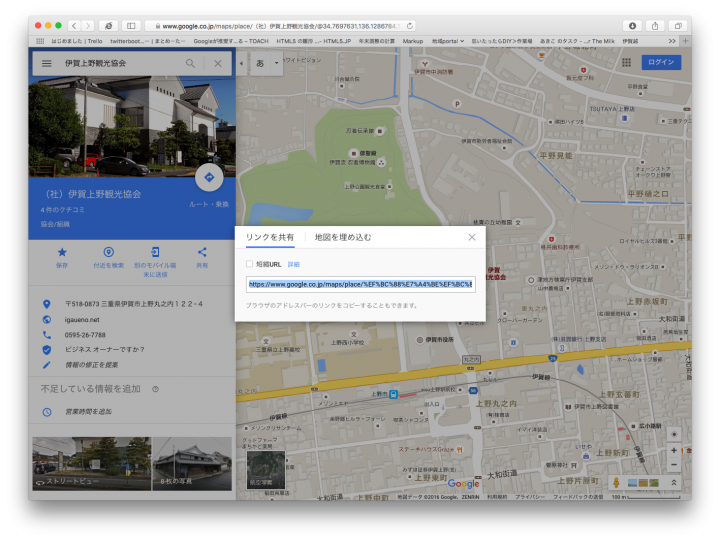This screenshot has height=541, width=720.
Task: Open the bookmarks grid icon
Action: [x=40, y=41]
